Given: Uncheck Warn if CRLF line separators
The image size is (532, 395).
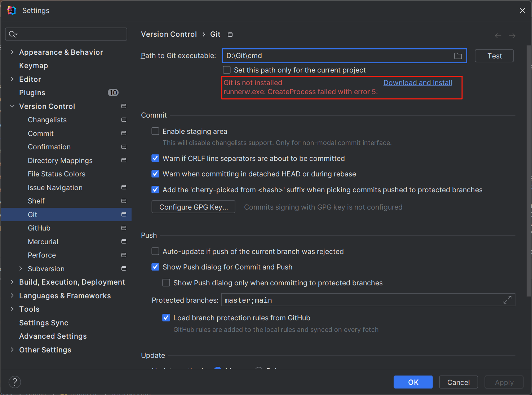Looking at the screenshot, I should pos(155,158).
